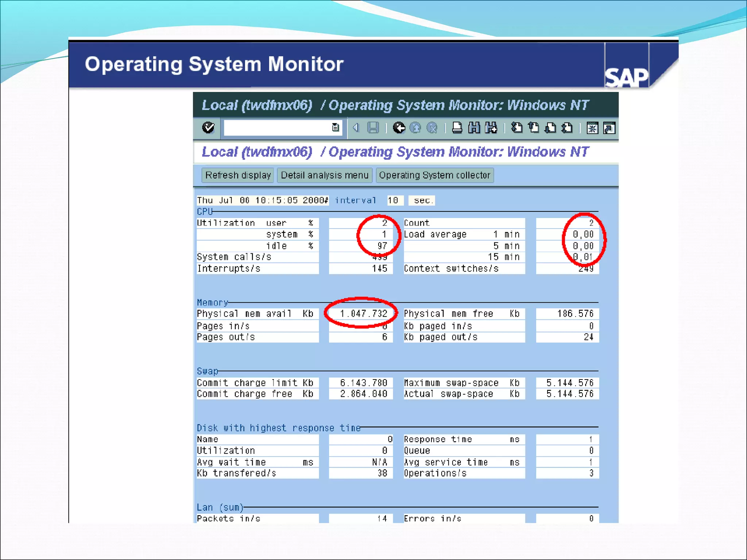Open the Detail analysis menu button
This screenshot has width=747, height=560.
coord(325,175)
